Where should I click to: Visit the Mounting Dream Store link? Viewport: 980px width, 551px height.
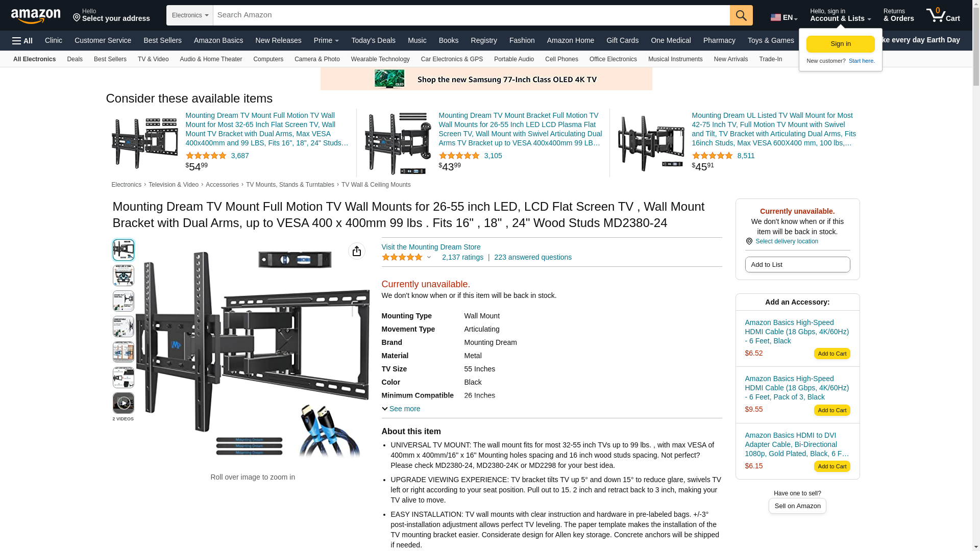click(431, 247)
